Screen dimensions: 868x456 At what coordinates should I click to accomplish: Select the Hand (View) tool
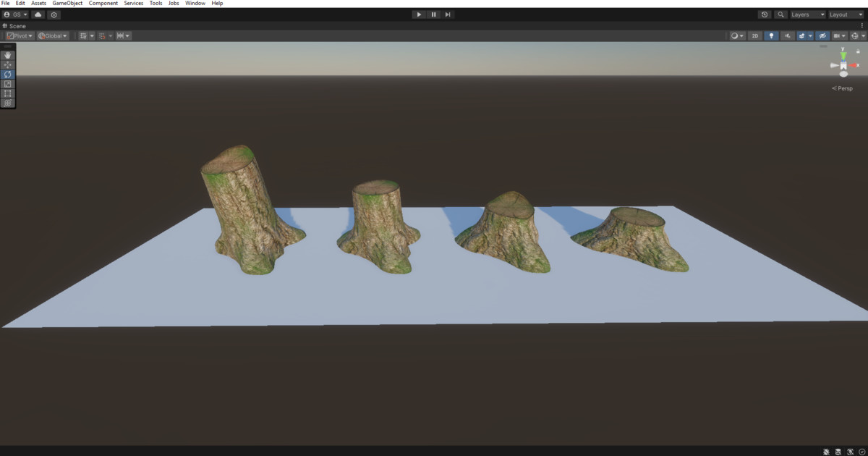tap(7, 55)
